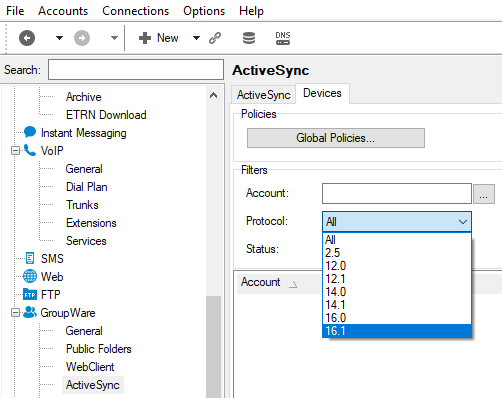The image size is (502, 398).
Task: Select WebClient in the tree
Action: pyautogui.click(x=90, y=367)
